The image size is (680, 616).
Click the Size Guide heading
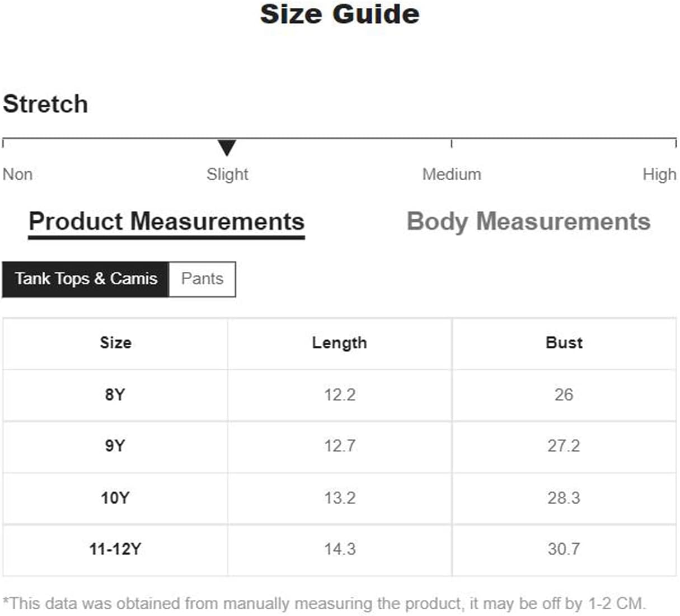pos(340,14)
